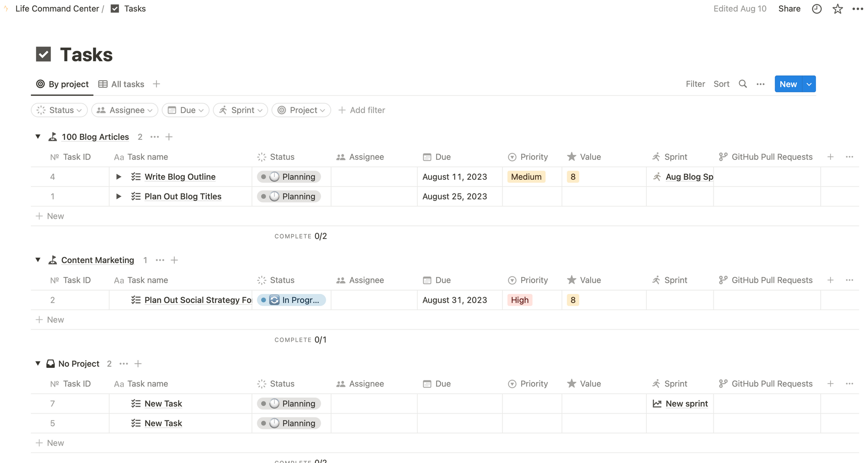
Task: Open the Aug Blog Sp sprint link
Action: point(689,177)
